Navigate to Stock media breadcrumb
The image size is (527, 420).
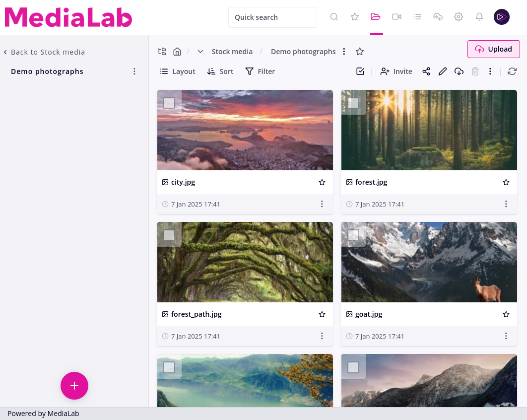click(x=232, y=52)
